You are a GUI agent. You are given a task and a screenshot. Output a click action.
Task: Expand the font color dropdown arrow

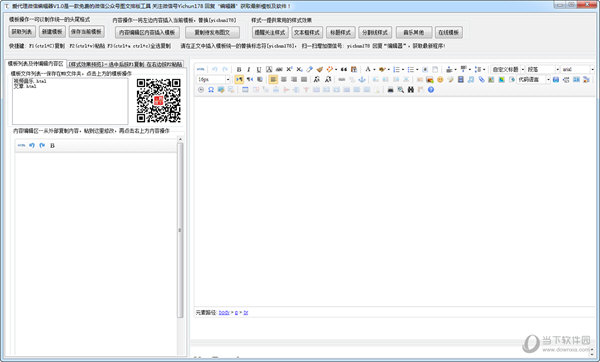[x=374, y=70]
